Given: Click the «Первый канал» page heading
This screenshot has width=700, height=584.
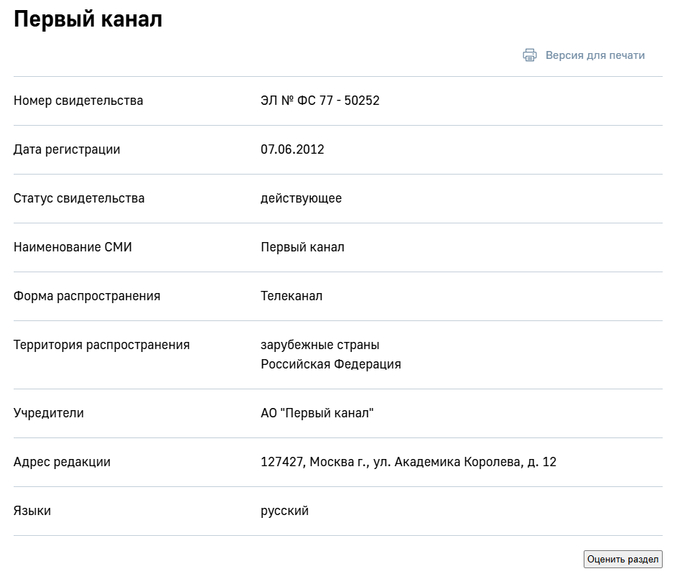Looking at the screenshot, I should click(88, 20).
